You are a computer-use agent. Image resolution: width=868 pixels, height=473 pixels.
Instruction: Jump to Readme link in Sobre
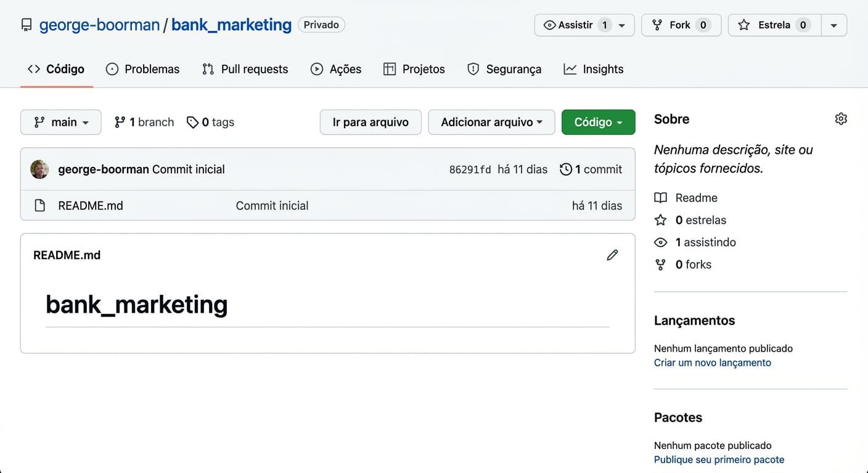point(686,198)
